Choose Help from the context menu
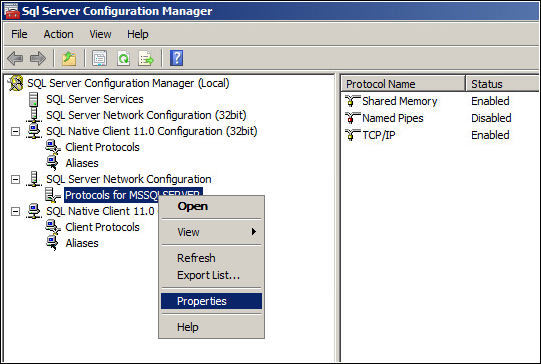Viewport: 541px width, 364px height. (x=212, y=327)
